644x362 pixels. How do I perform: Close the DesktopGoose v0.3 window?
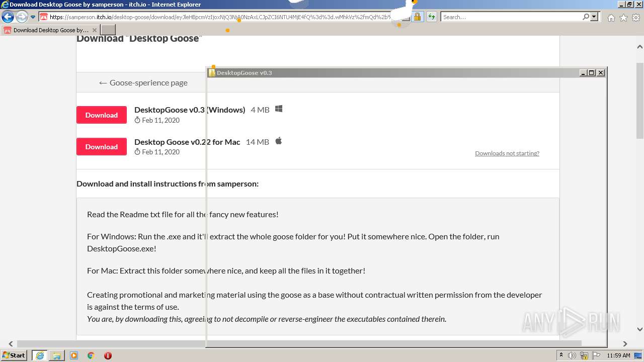[600, 73]
